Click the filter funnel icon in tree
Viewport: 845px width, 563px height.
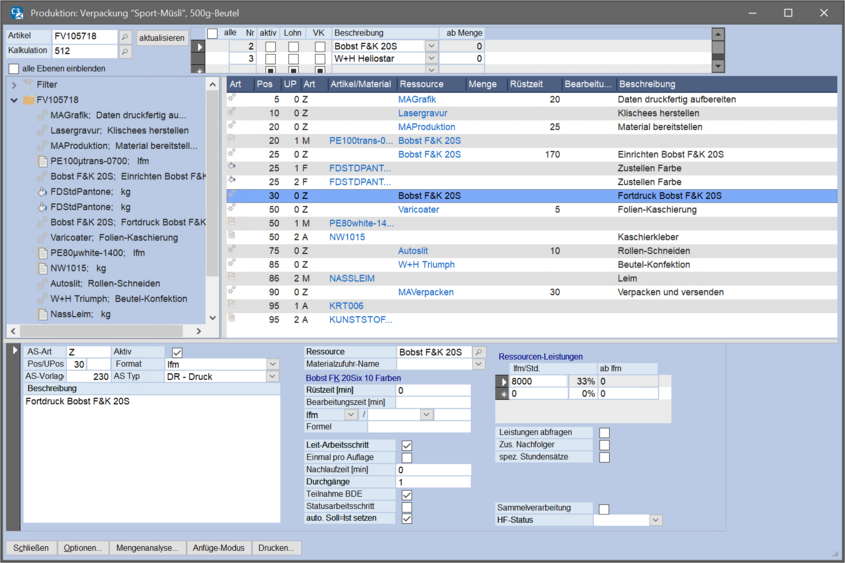click(x=29, y=85)
